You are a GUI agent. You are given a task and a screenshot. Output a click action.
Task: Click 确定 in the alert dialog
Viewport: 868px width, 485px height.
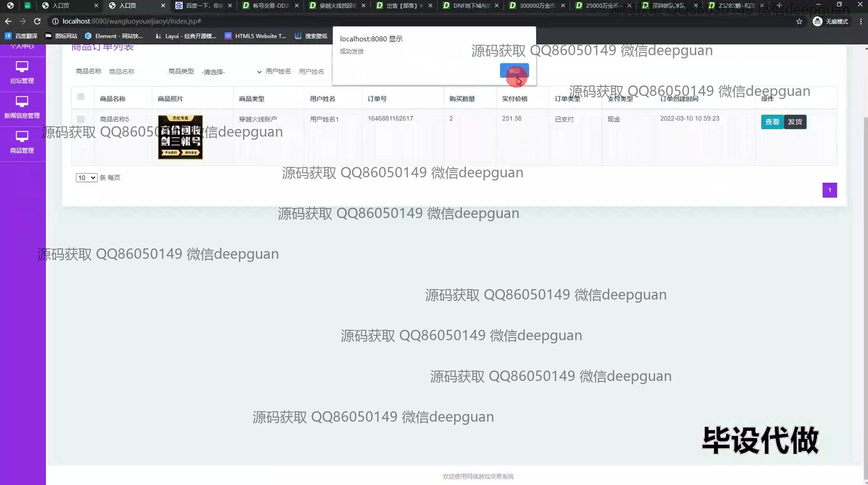coord(514,71)
